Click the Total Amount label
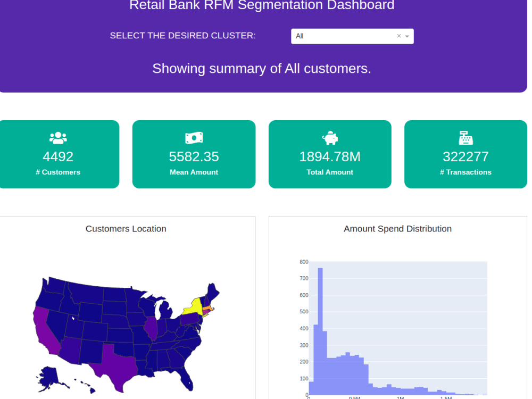The width and height of the screenshot is (532, 399). 330,172
